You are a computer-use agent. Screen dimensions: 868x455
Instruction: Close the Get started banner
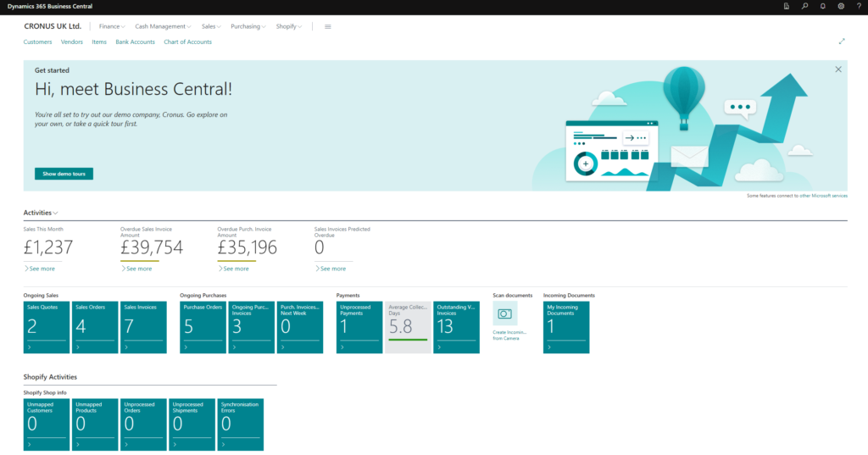pyautogui.click(x=838, y=69)
